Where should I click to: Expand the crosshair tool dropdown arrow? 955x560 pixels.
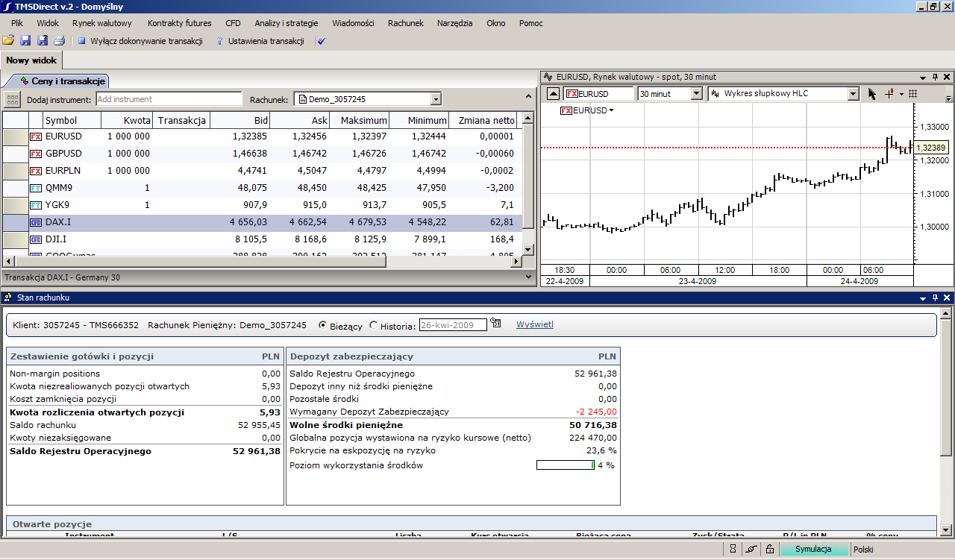click(901, 94)
